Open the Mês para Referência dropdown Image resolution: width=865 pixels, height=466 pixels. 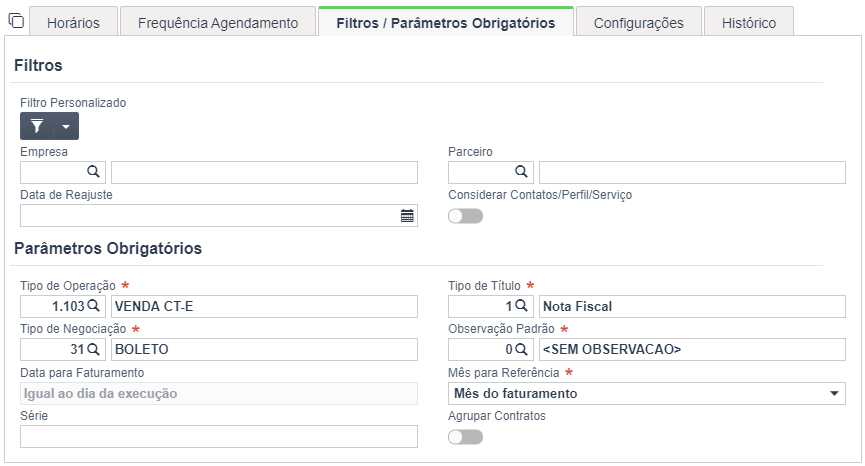pyautogui.click(x=647, y=394)
